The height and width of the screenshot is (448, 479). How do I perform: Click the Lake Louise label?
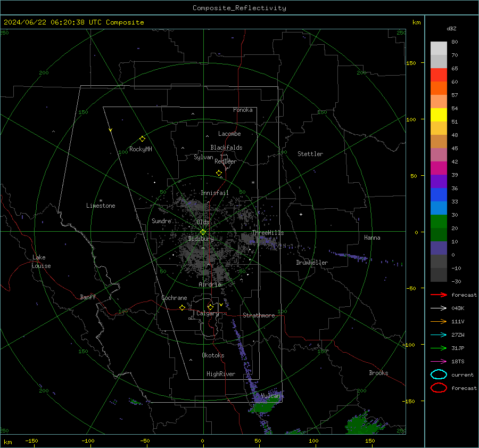point(41,262)
